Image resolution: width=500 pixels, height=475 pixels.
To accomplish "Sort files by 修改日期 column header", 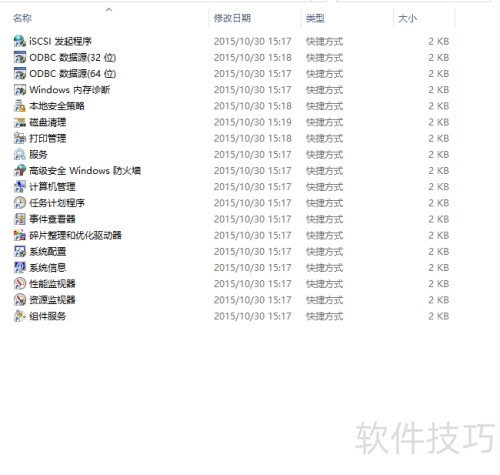I will [232, 18].
